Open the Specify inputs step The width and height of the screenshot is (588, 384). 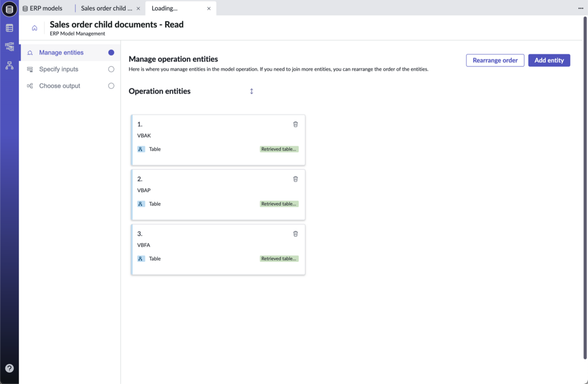pos(70,69)
